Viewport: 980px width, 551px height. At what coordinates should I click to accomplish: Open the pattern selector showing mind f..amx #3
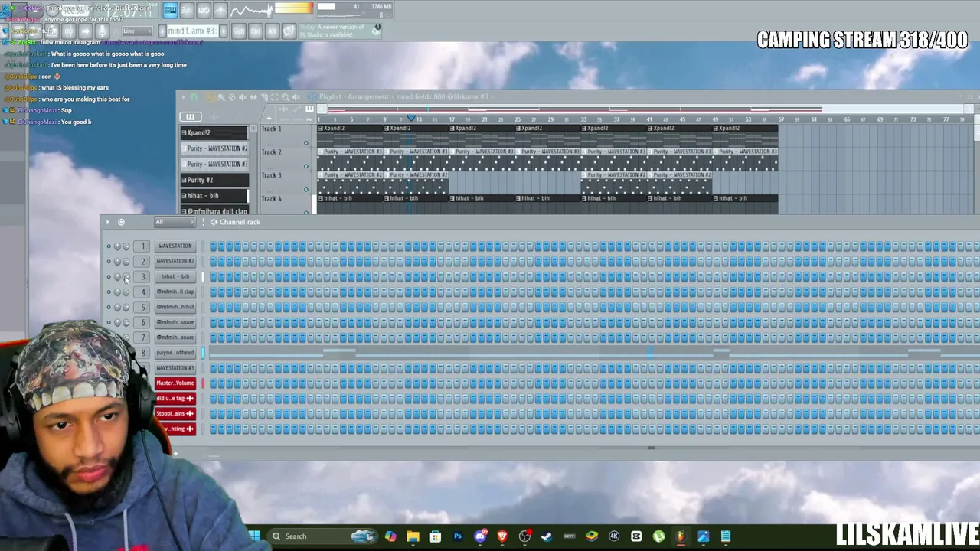coord(192,31)
